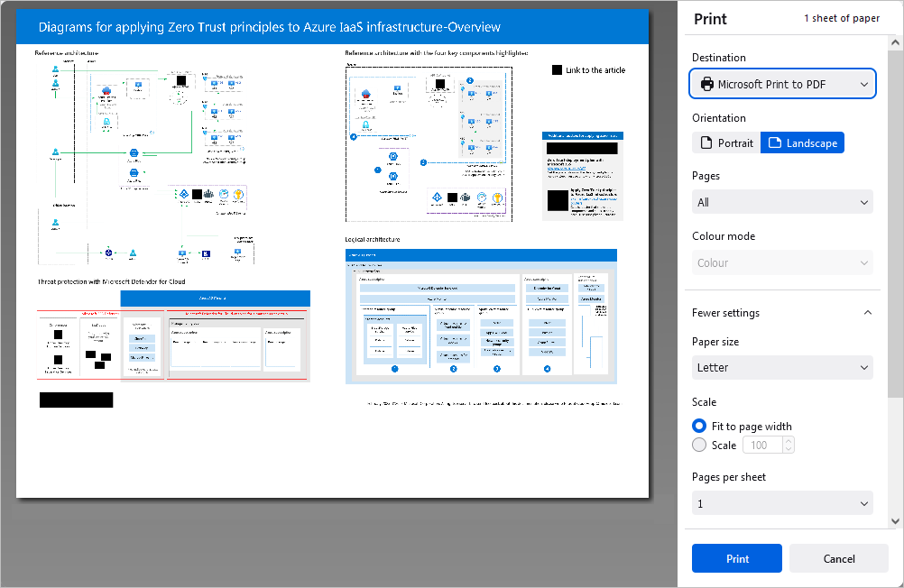Switch to Landscape orientation
This screenshot has width=904, height=588.
point(802,143)
